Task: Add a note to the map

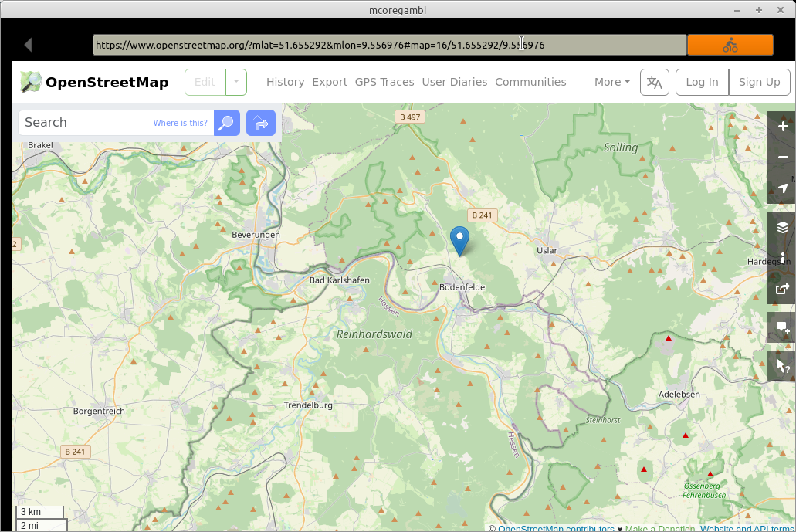Action: coord(782,327)
